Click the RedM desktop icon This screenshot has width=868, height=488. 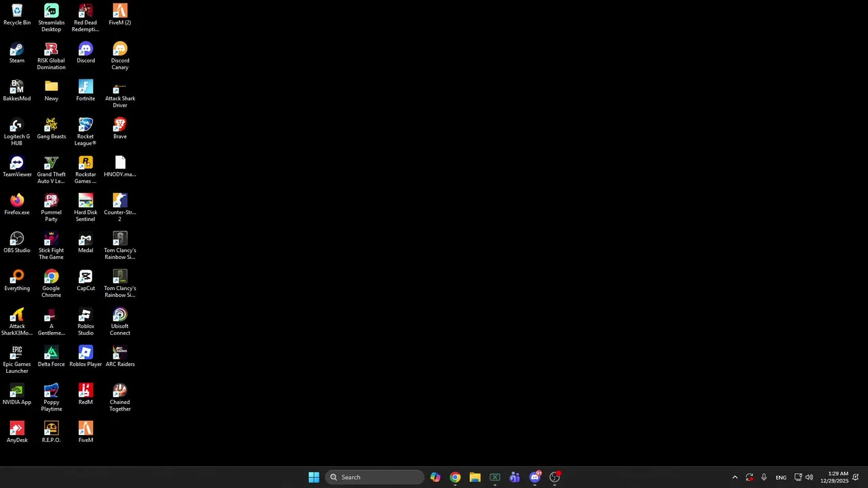(85, 394)
